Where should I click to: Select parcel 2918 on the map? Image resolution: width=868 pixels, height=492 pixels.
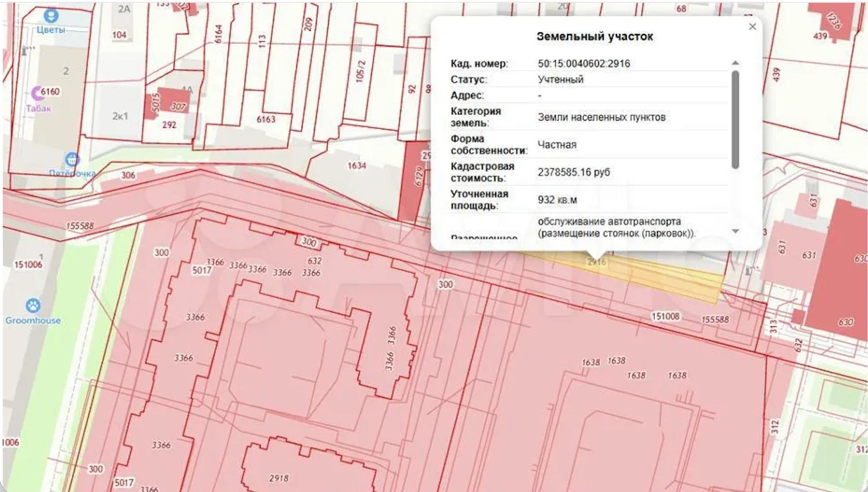(x=280, y=477)
